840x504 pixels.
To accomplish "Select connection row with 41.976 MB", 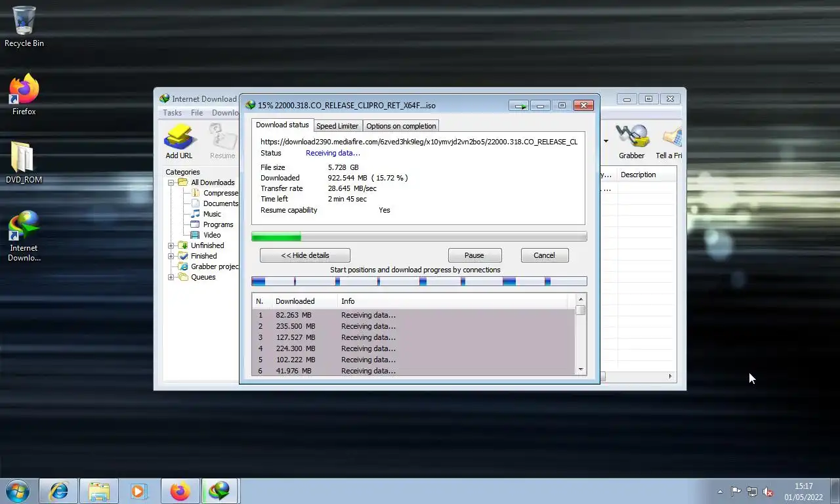I will 413,371.
